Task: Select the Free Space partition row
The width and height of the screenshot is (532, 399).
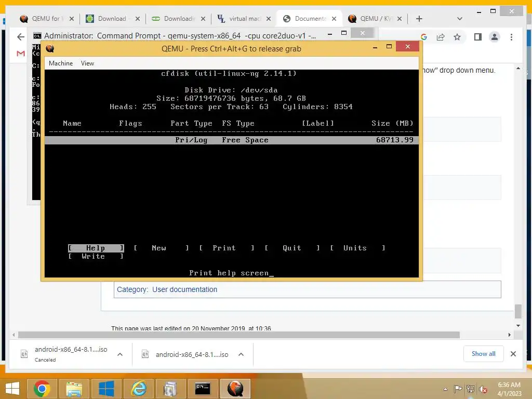Action: pos(231,140)
